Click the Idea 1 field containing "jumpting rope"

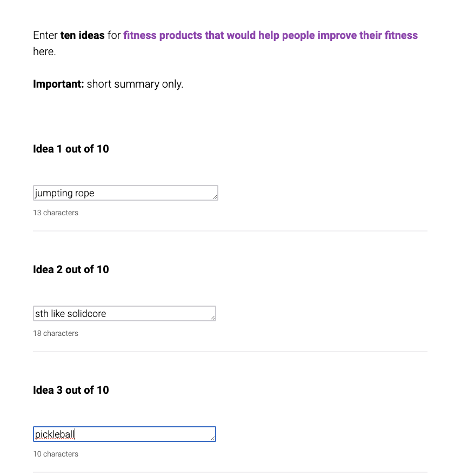(x=124, y=193)
